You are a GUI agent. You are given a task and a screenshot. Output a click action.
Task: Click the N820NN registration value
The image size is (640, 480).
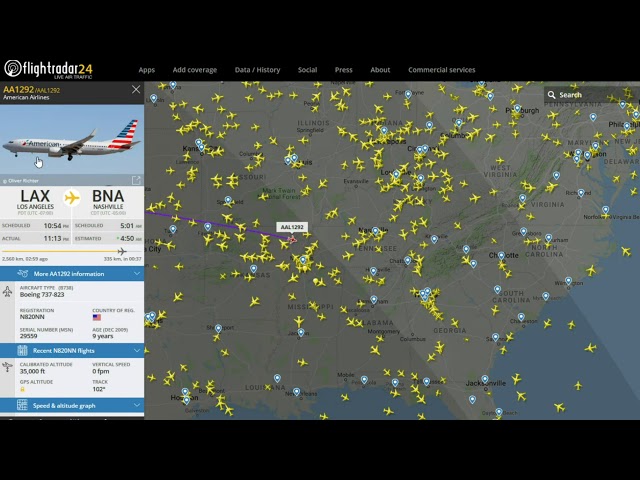(32, 317)
